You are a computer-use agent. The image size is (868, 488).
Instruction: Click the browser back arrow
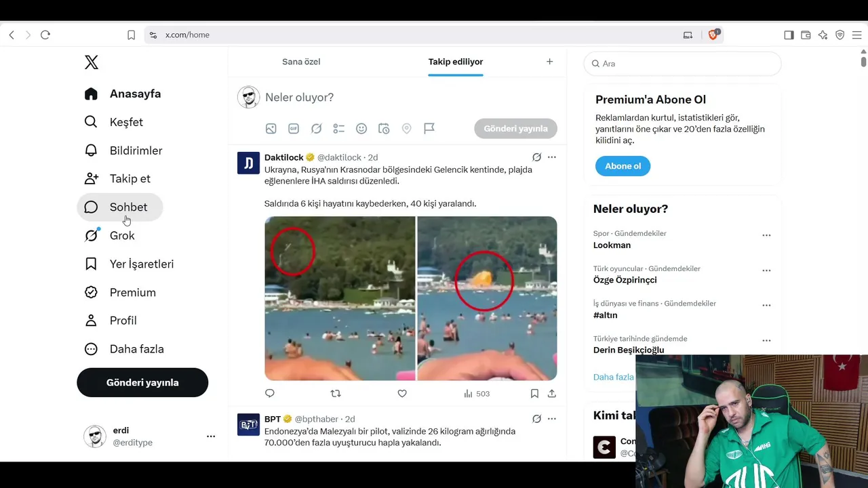(x=12, y=35)
